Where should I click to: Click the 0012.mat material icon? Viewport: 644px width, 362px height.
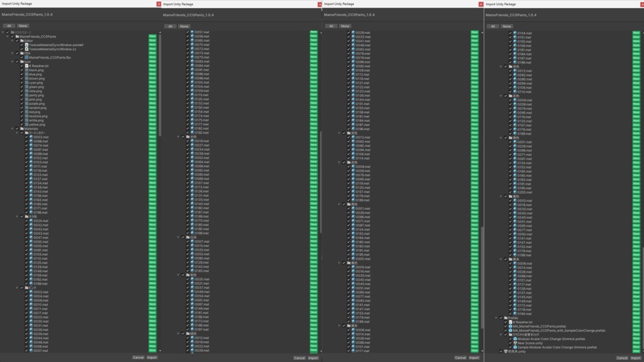tap(192, 337)
